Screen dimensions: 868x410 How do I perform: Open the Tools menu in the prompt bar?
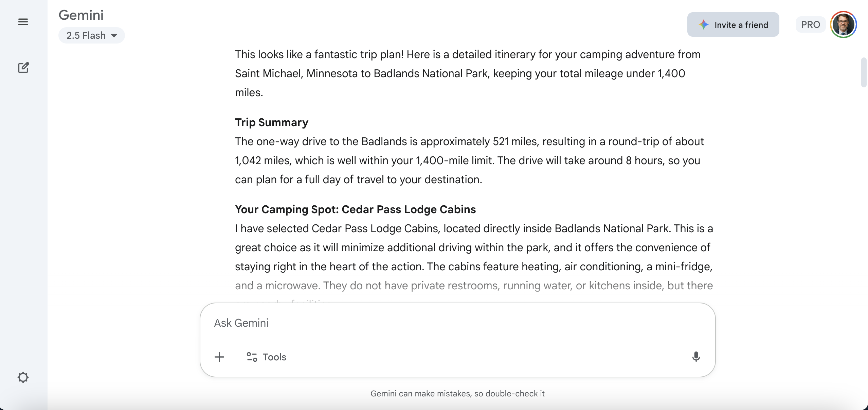[266, 357]
